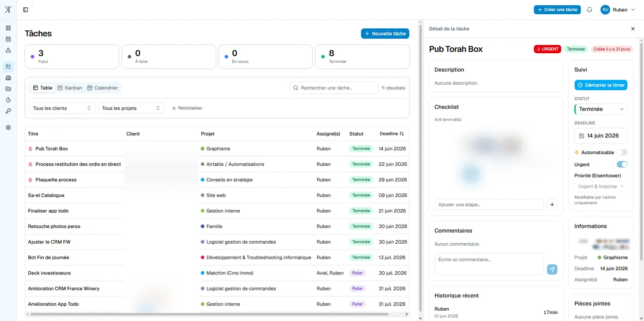Open the building clients icon in sidebar
The image size is (644, 321).
8,78
